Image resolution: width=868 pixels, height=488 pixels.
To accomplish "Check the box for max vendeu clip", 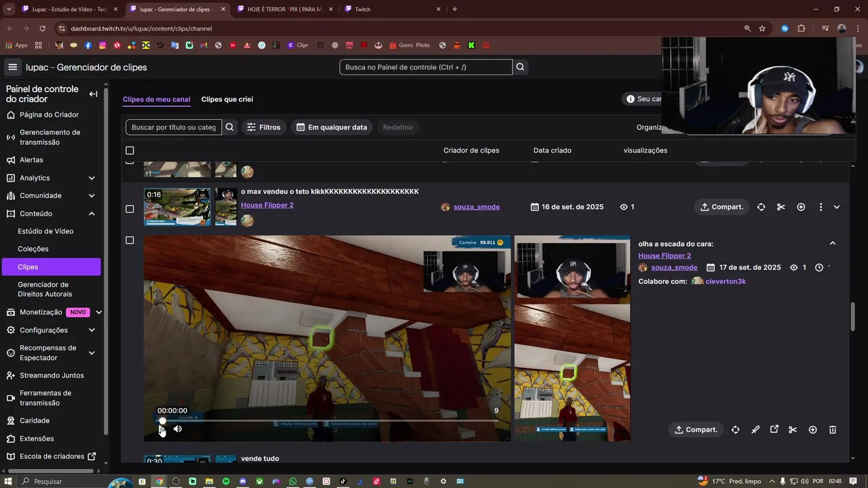I will tap(130, 209).
